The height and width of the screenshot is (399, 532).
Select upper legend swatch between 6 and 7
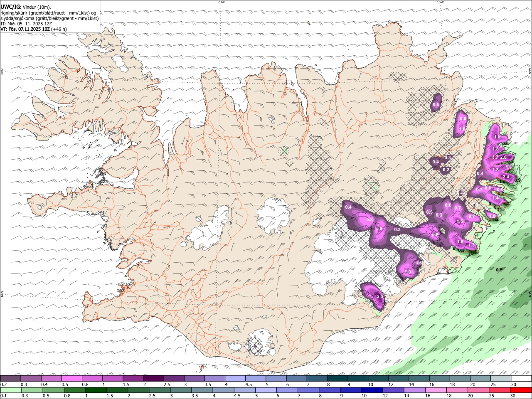(x=296, y=379)
